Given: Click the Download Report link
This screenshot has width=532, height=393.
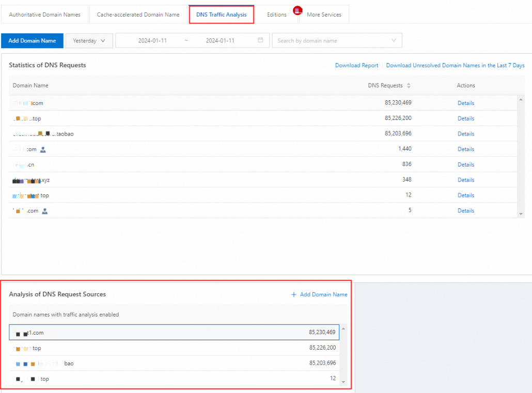Looking at the screenshot, I should (356, 65).
